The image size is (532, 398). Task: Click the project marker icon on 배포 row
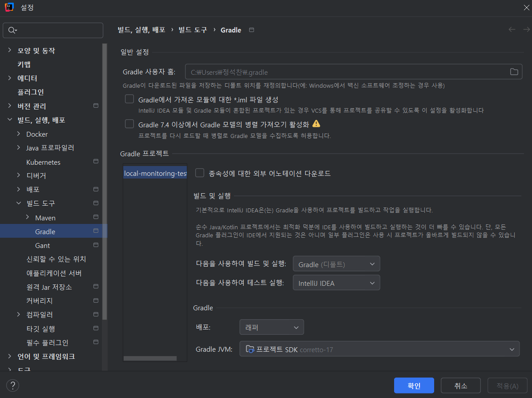coord(96,189)
